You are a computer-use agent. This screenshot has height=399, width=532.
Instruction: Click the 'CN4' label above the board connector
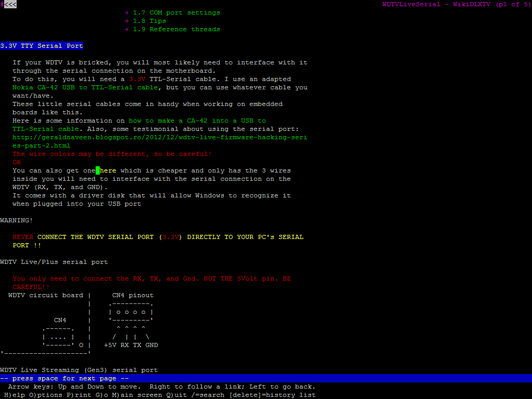coord(60,320)
